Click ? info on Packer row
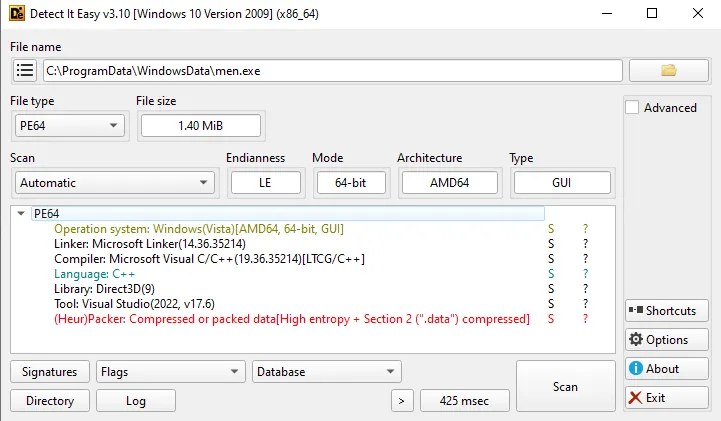This screenshot has height=421, width=721. 585,319
